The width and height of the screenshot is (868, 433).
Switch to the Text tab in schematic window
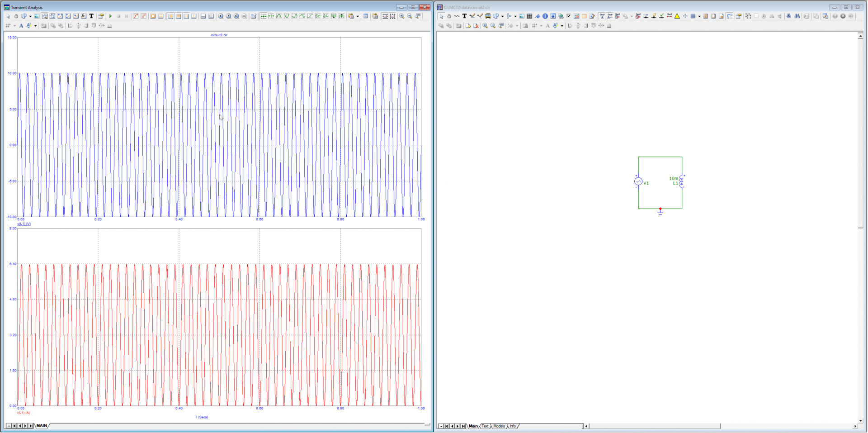coord(485,426)
